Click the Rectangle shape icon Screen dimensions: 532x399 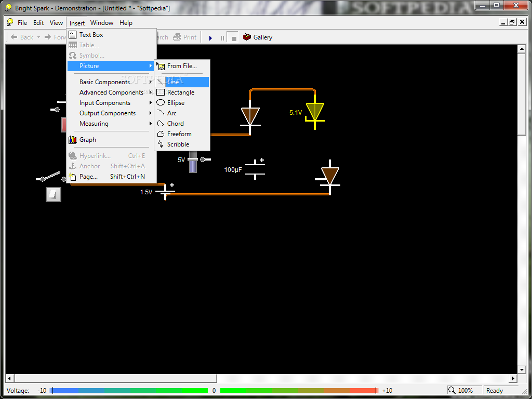point(161,92)
